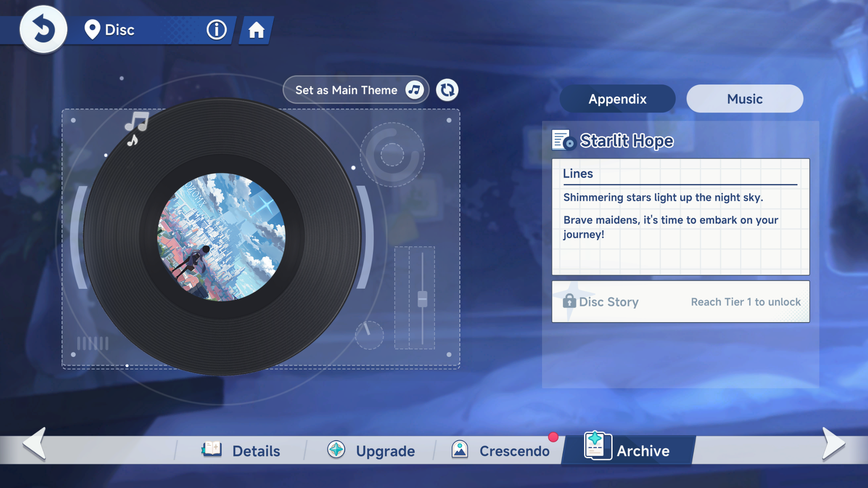
Task: Click the music note icon in Set as Main Theme
Action: (x=415, y=90)
